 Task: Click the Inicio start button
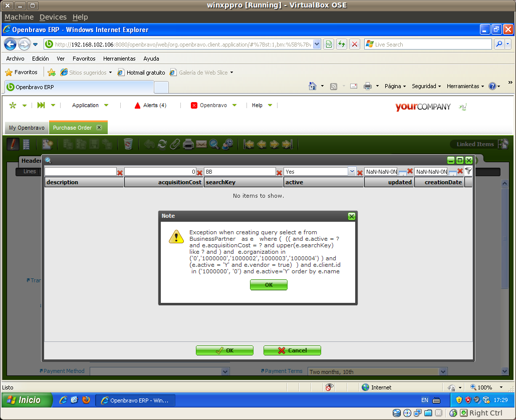pos(27,400)
